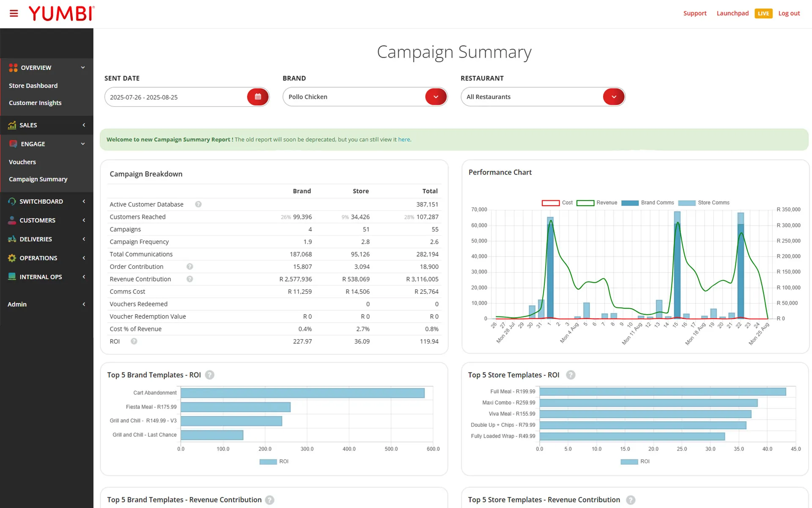This screenshot has width=812, height=508.
Task: Open Vouchers in sidebar
Action: [x=22, y=162]
